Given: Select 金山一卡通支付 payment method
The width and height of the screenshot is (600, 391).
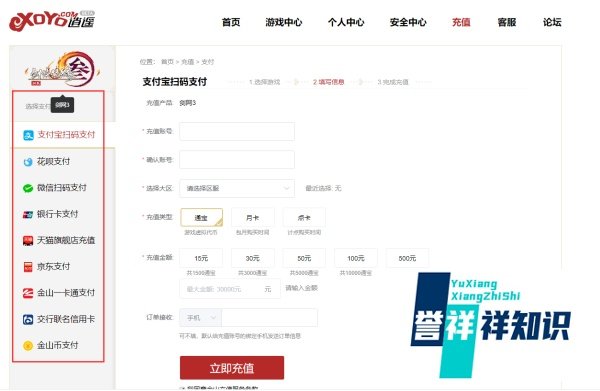Looking at the screenshot, I should click(x=66, y=293).
